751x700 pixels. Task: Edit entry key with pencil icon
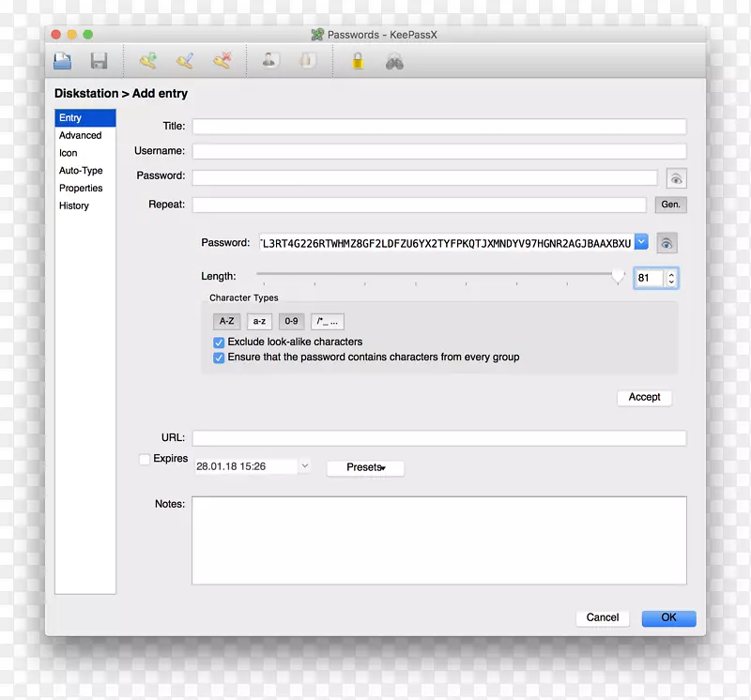pos(185,61)
